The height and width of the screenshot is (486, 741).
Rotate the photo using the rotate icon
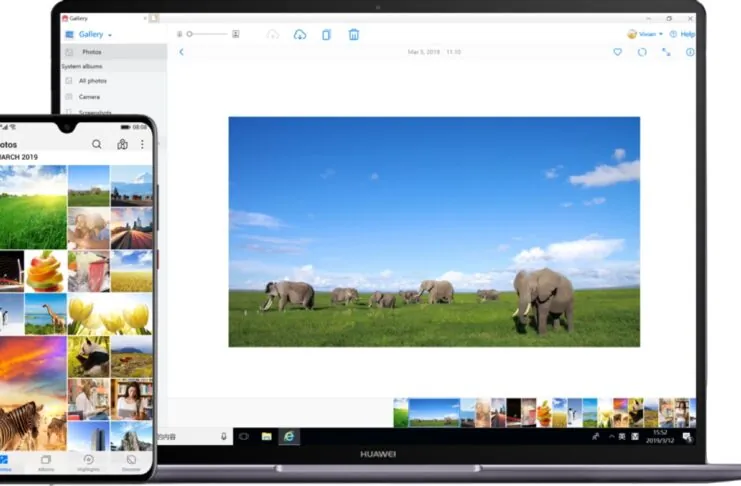641,52
